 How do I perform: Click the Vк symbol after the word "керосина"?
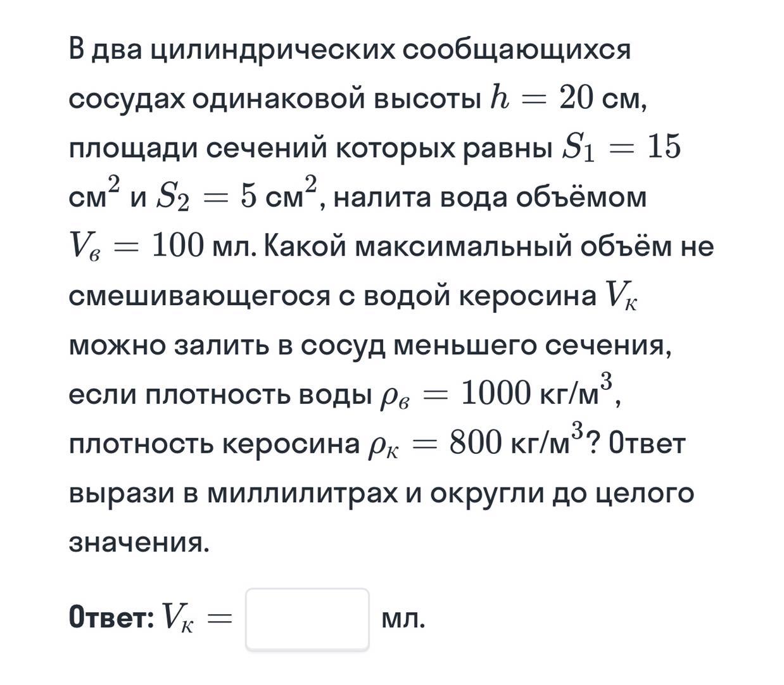(621, 294)
